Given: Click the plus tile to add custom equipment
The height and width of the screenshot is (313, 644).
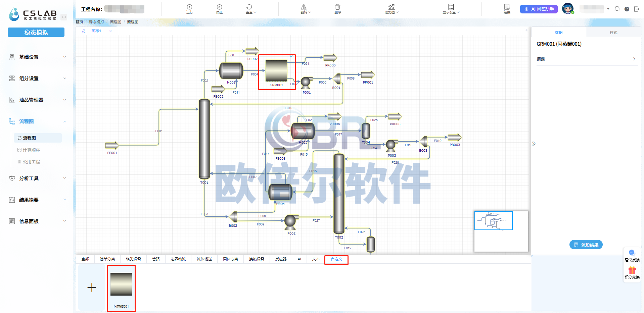Looking at the screenshot, I should point(92,288).
